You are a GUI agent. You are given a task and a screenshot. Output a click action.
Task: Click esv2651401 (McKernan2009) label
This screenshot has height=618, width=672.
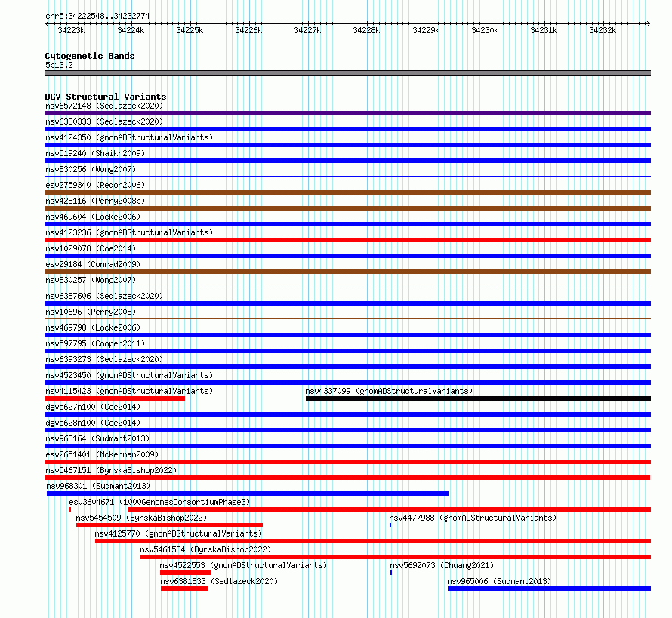(102, 454)
